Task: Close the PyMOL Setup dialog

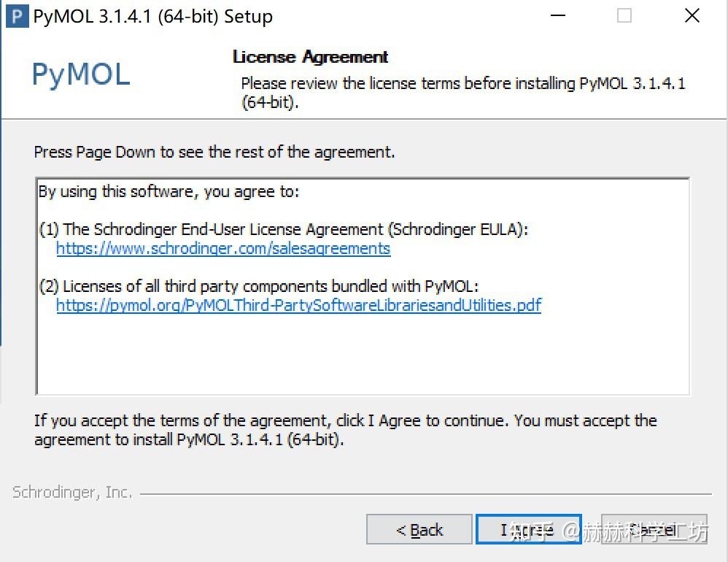Action: [x=692, y=16]
